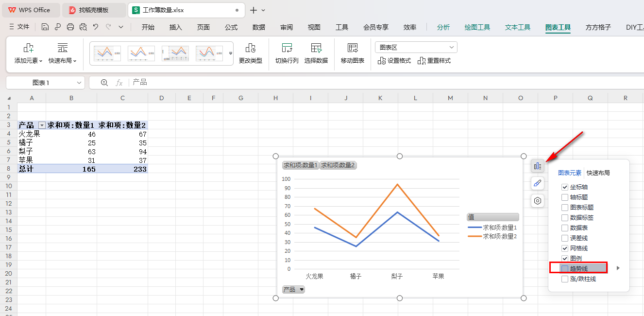Open the 方方格子 ribbon tab
The width and height of the screenshot is (644, 316).
click(598, 27)
